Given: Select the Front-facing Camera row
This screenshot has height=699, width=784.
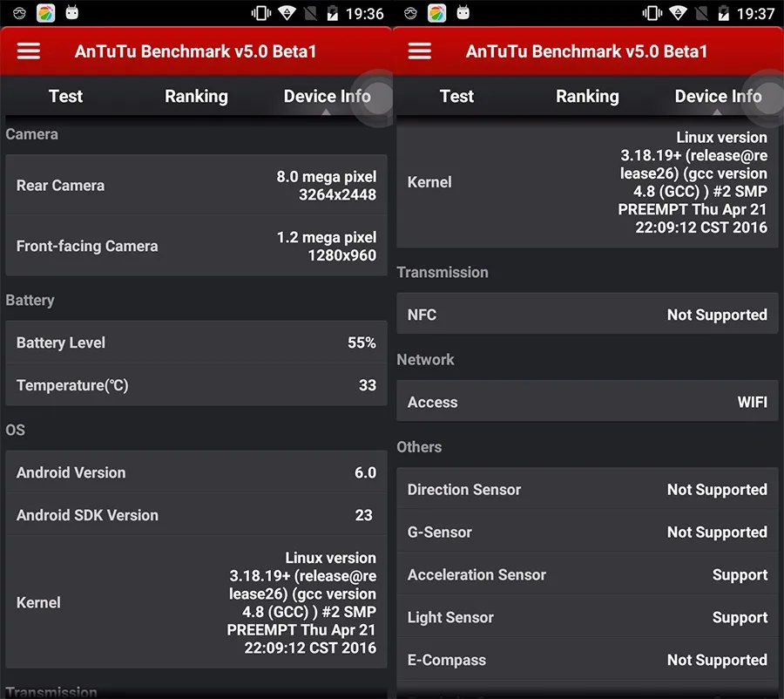Looking at the screenshot, I should 196,246.
